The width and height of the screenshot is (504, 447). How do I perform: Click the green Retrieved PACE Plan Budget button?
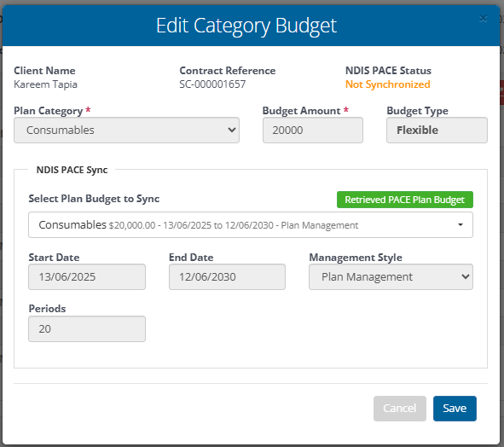coord(405,200)
